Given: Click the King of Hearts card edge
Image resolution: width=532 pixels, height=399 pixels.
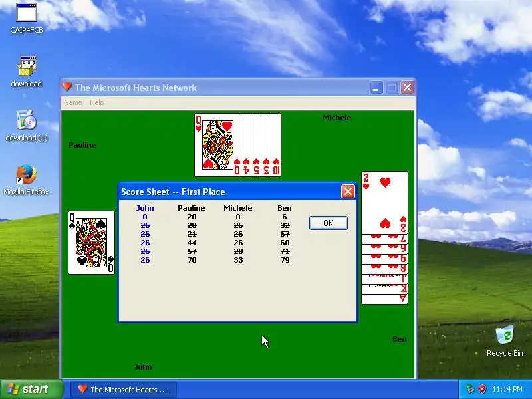Looking at the screenshot, I should pos(385,289).
